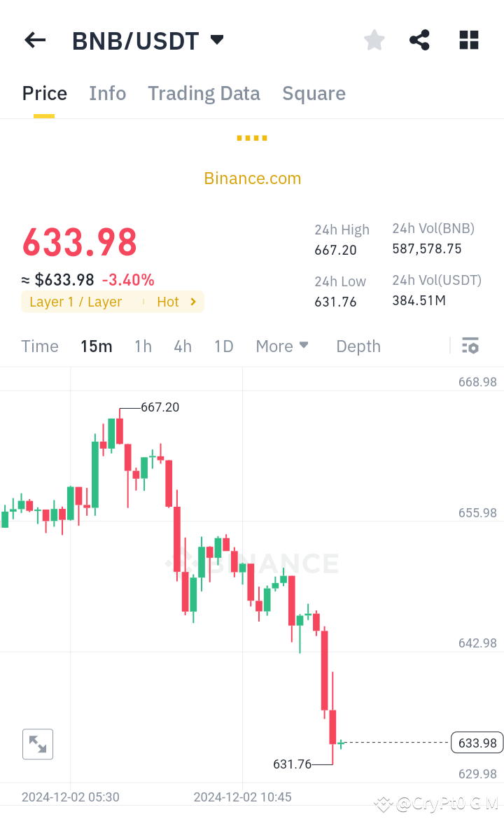This screenshot has height=819, width=504.
Task: Expand the More timeframes dropdown
Action: 282,346
